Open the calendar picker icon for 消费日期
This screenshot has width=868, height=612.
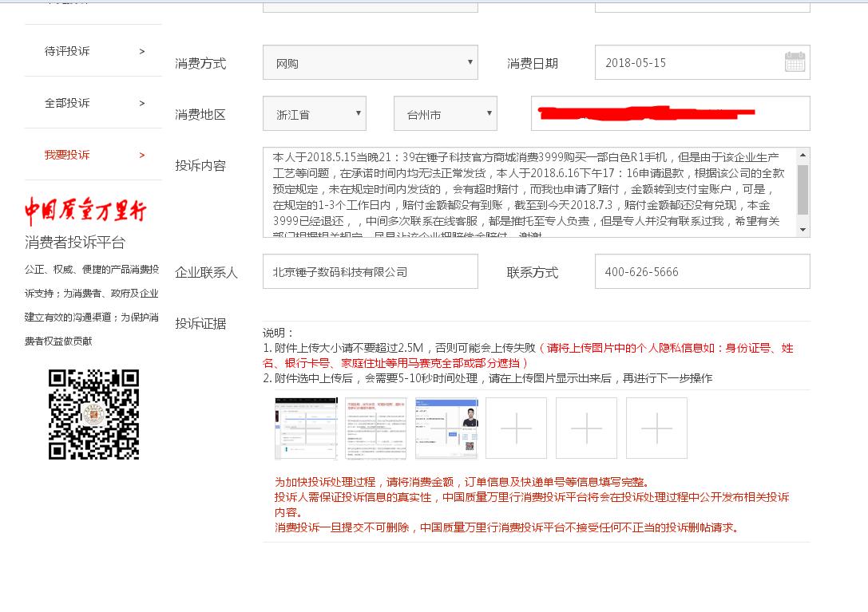795,61
